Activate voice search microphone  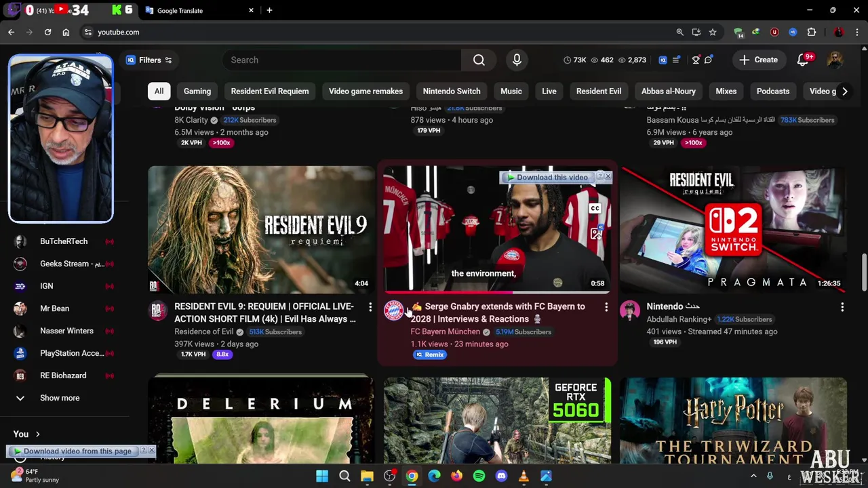point(517,60)
